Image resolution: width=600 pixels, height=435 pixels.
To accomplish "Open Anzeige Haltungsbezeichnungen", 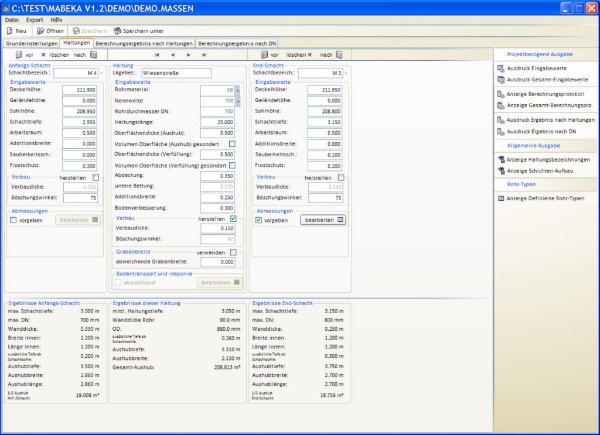I will click(x=543, y=160).
